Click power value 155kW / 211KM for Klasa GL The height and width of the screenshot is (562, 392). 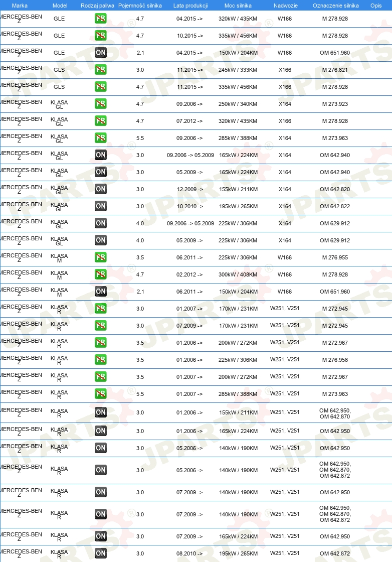[x=239, y=189]
